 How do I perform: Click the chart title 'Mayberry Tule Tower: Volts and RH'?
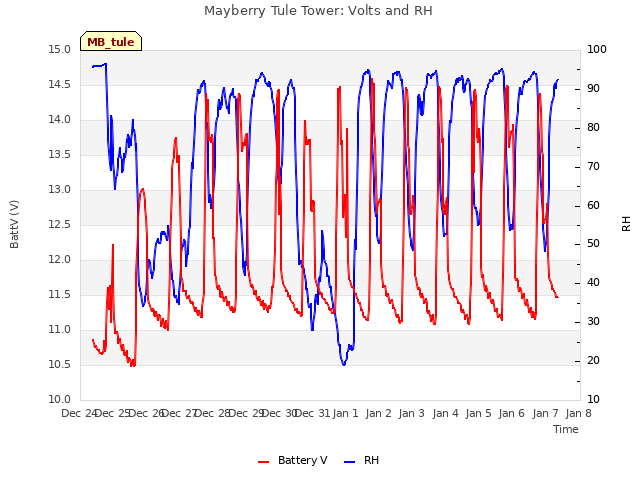coord(318,11)
